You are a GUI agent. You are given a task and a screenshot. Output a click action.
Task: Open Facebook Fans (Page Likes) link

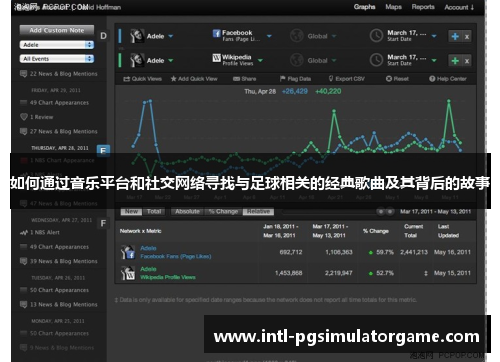tap(176, 256)
